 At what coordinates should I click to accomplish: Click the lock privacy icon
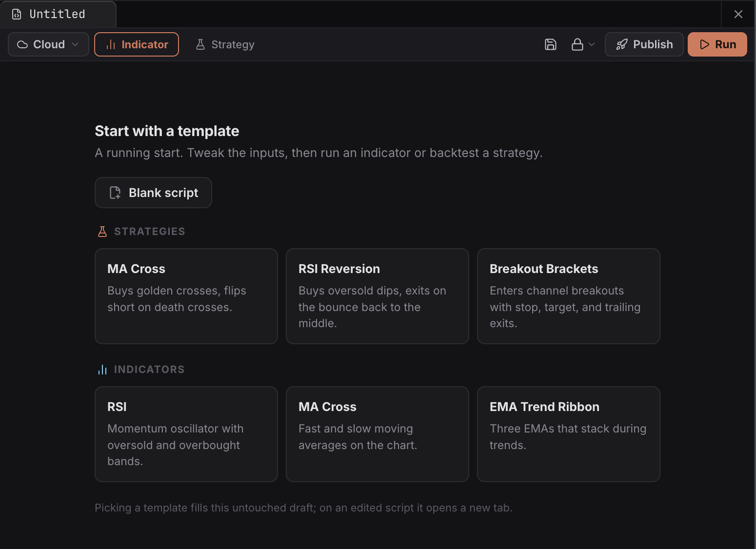pos(577,44)
